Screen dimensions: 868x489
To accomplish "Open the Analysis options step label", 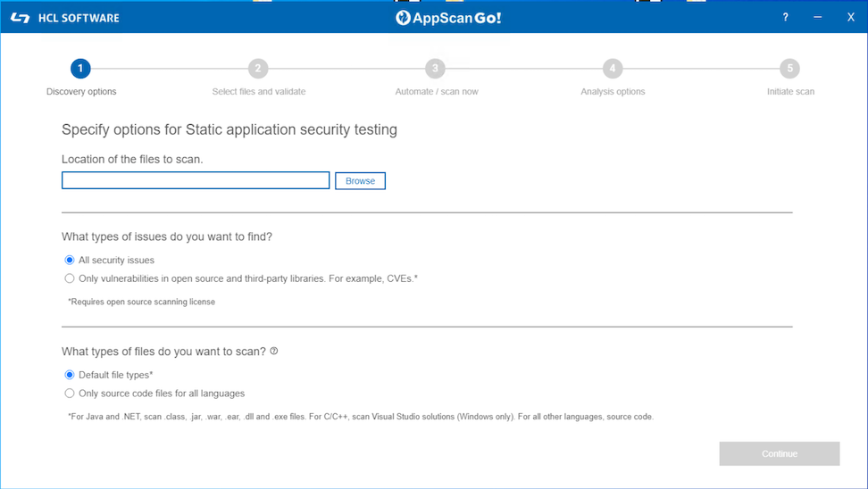I will click(x=613, y=91).
